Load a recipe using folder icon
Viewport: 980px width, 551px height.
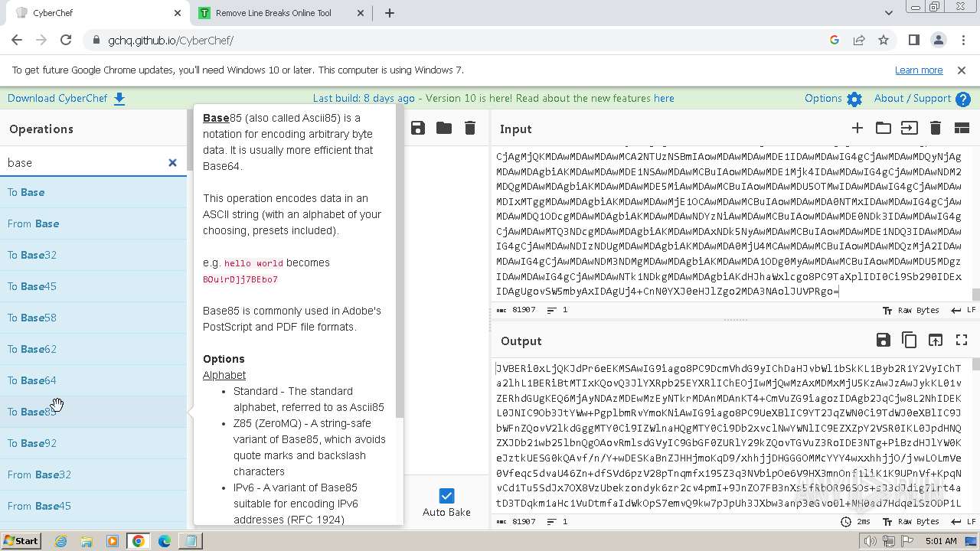(444, 128)
